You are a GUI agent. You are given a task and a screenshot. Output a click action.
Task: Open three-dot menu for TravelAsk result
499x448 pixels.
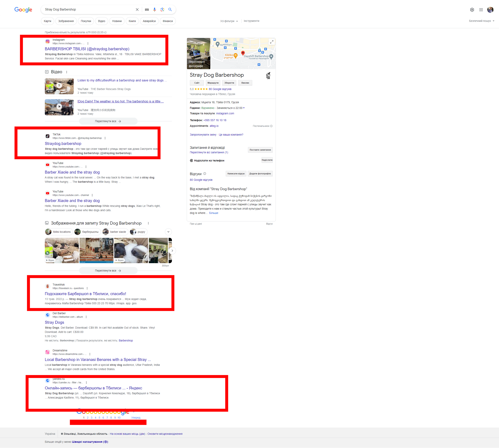(x=87, y=288)
